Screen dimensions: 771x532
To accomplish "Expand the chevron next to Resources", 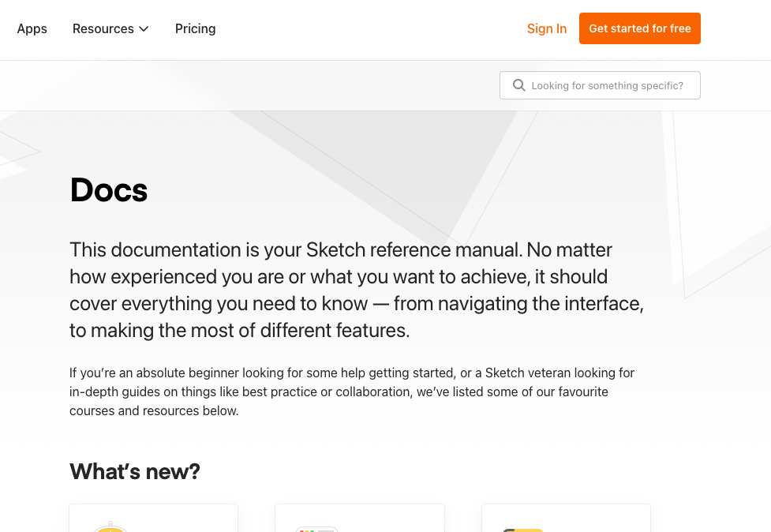I will pos(144,29).
